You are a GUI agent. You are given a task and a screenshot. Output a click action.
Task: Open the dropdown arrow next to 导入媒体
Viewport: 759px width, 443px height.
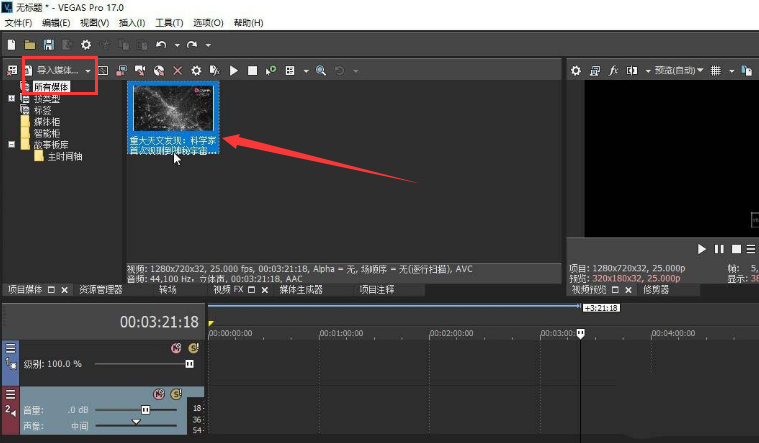[88, 71]
